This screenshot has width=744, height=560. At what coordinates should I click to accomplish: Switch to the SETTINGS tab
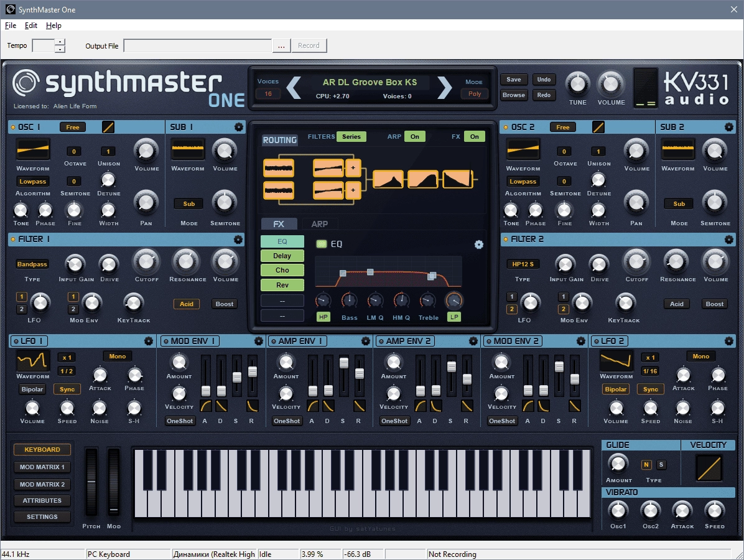pyautogui.click(x=42, y=517)
